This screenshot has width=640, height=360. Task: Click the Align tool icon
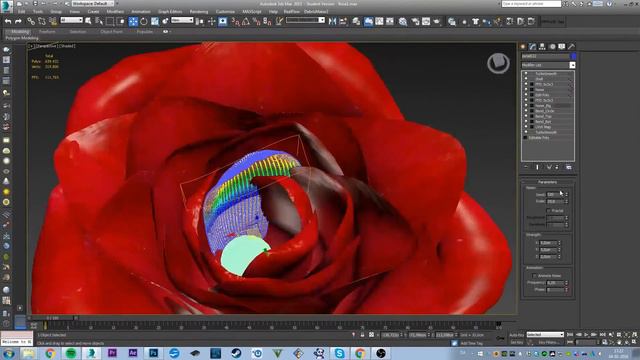[343, 21]
